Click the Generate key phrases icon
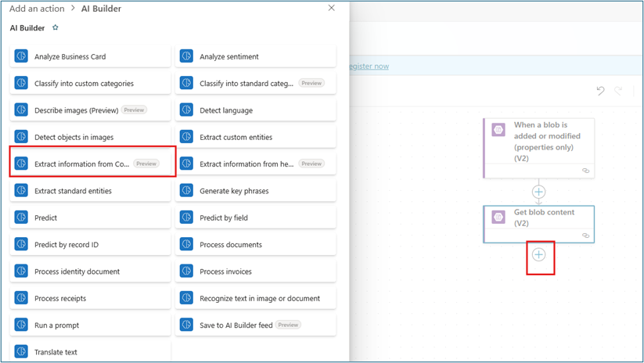This screenshot has width=644, height=363. (x=186, y=191)
